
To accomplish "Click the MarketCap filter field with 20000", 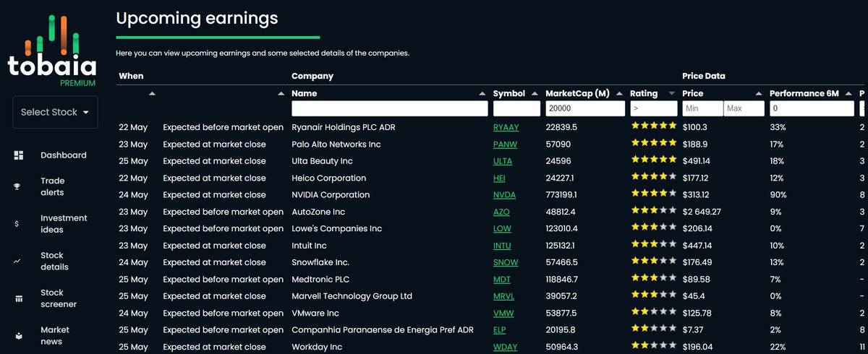I will pos(585,108).
